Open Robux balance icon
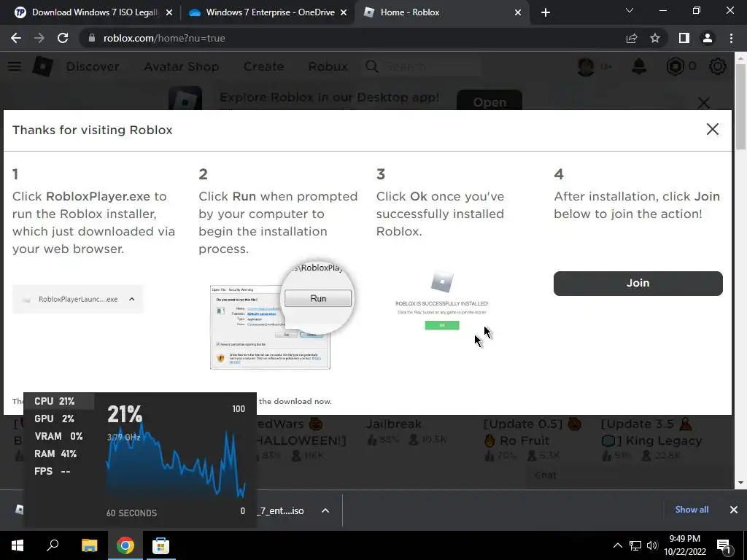 (x=675, y=66)
